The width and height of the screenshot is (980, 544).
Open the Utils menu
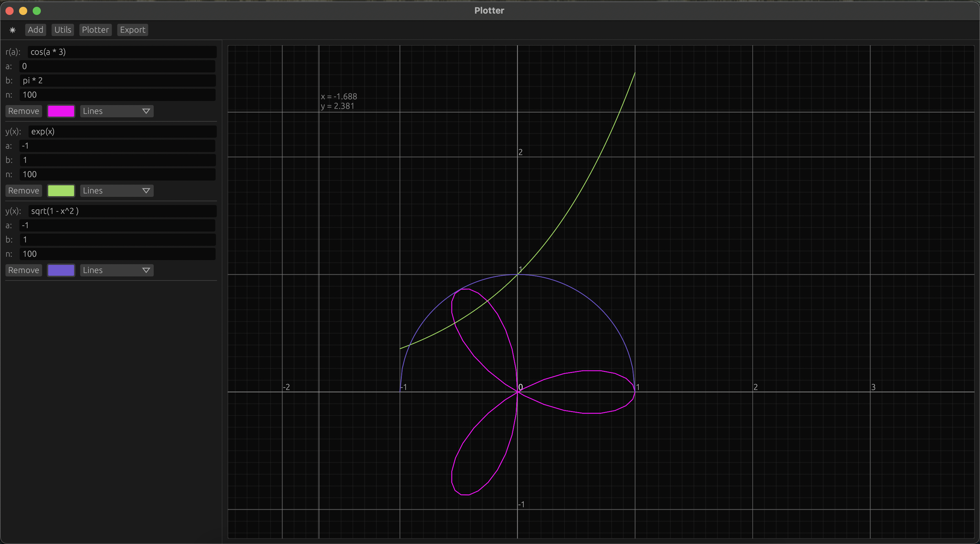tap(62, 30)
